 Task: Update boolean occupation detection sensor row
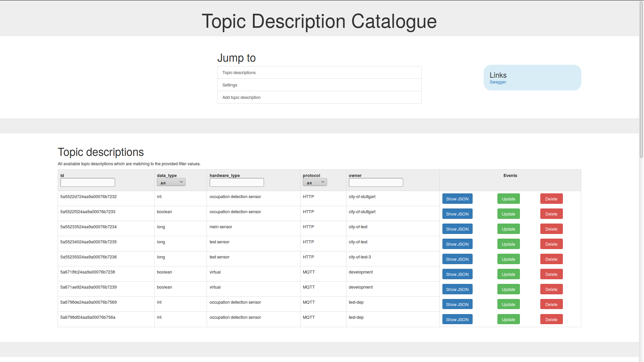[508, 214]
